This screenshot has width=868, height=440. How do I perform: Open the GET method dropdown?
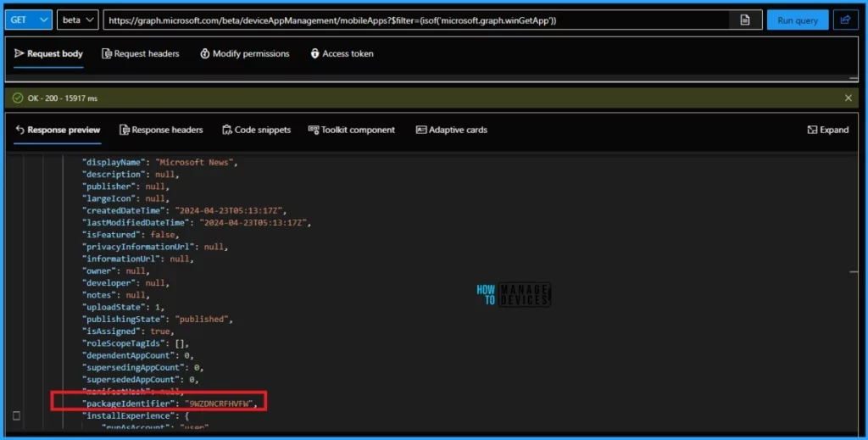(29, 20)
